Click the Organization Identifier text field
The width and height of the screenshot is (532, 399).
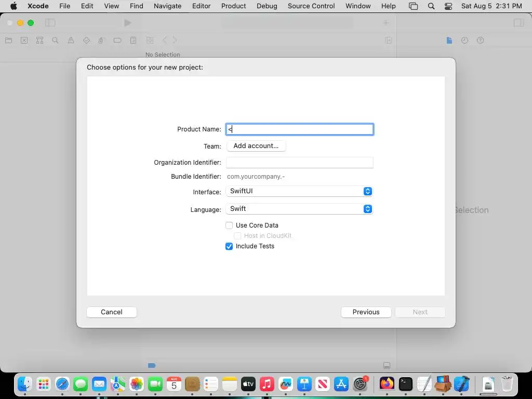(x=300, y=163)
